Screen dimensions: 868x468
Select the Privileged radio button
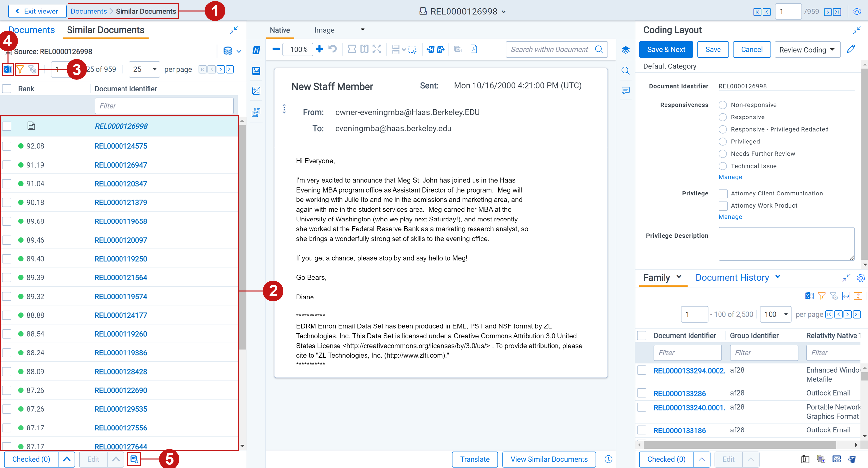[722, 142]
